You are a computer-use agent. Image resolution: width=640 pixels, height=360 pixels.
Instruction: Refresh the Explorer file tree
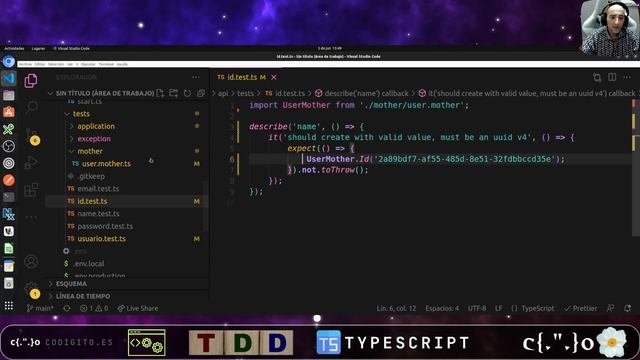click(x=187, y=93)
